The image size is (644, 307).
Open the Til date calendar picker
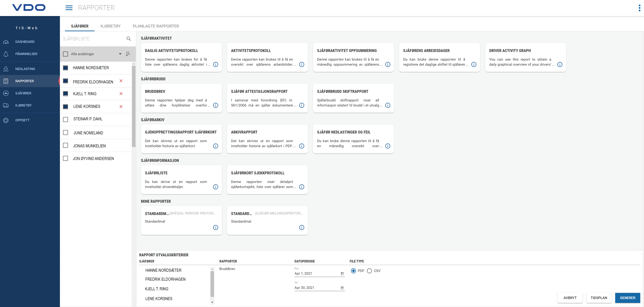[x=342, y=288]
